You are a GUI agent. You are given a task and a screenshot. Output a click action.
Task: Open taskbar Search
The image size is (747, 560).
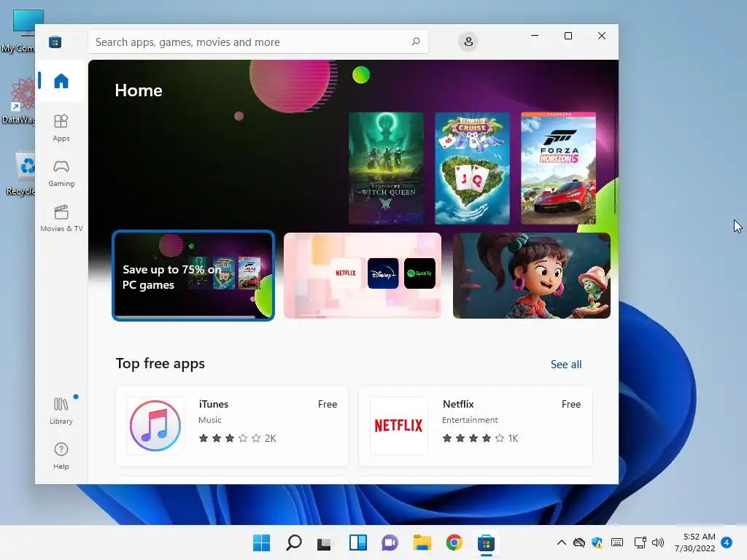(293, 542)
